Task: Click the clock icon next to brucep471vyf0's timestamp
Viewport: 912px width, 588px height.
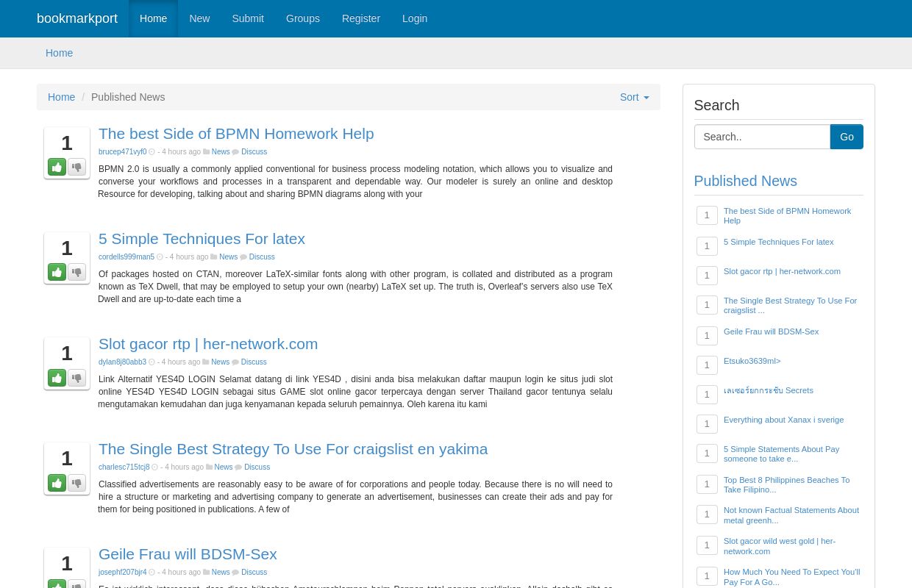Action: point(152,151)
